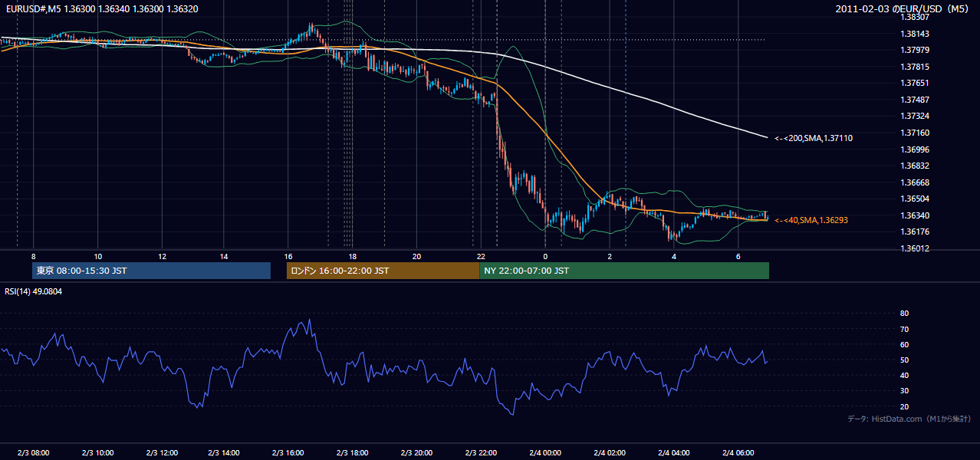Viewport: 980px width, 460px height.
Task: Click the 2011-02-03 EUR/USD (M5) chart heading
Action: [903, 9]
